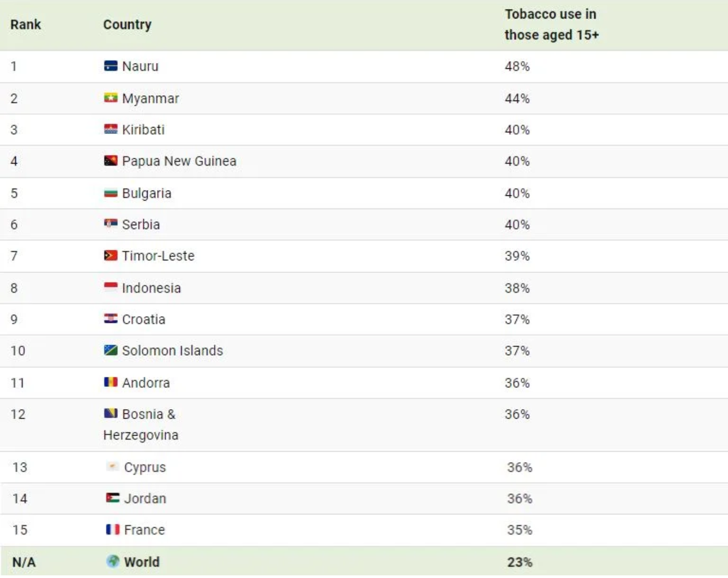
Task: Click the Cyprus country name
Action: pos(145,467)
